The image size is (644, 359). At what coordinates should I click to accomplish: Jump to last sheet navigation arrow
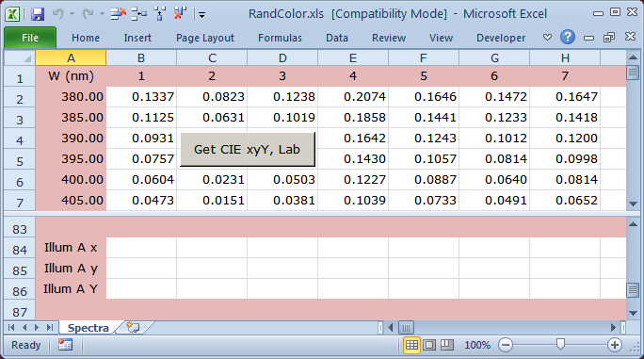coord(50,327)
